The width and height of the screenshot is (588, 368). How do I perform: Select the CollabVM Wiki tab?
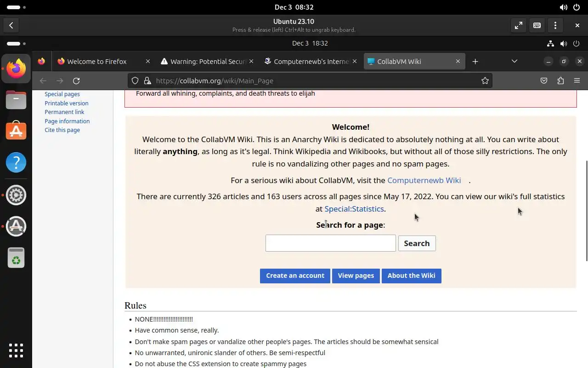click(x=414, y=61)
